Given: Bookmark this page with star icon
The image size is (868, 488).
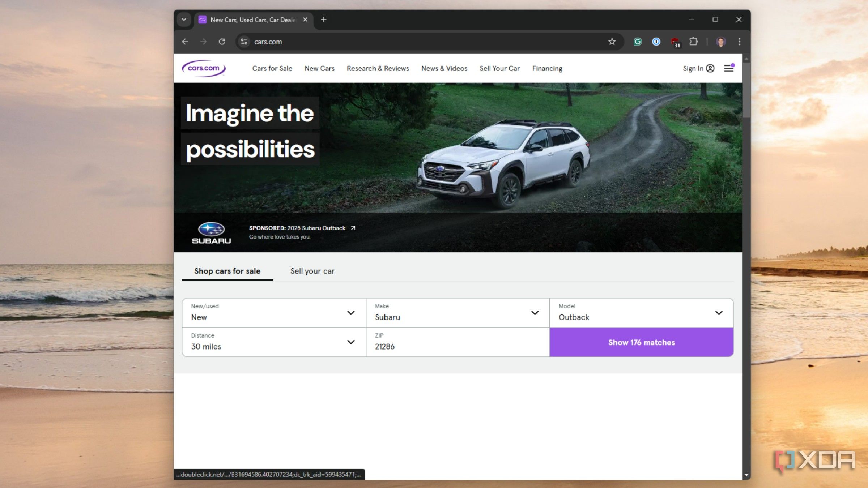Looking at the screenshot, I should (612, 42).
